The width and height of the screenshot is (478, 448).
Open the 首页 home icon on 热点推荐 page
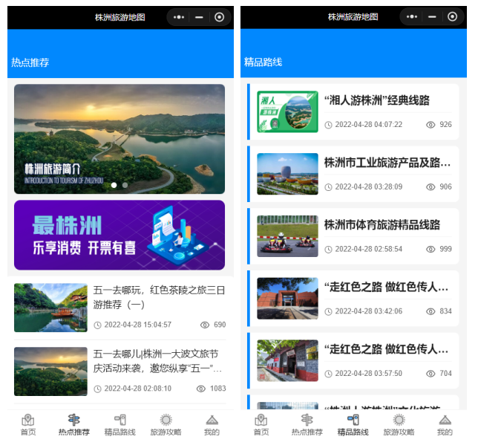click(x=28, y=421)
